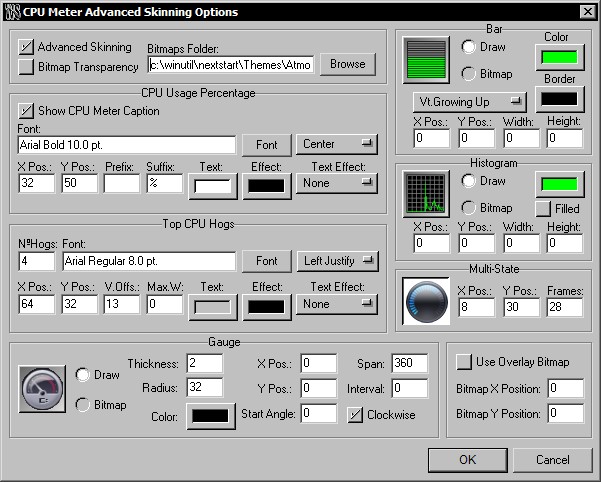Click the Gauge Thickness field

click(x=205, y=363)
